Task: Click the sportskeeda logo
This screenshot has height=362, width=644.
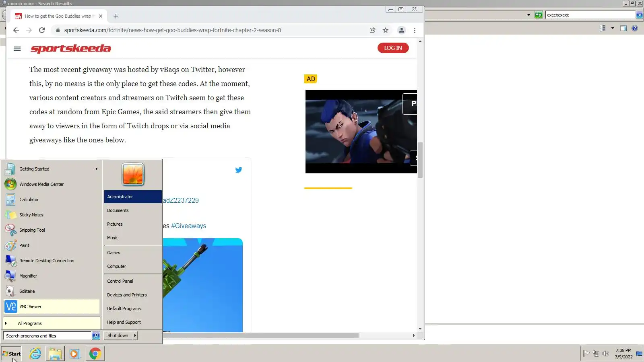Action: (x=71, y=49)
